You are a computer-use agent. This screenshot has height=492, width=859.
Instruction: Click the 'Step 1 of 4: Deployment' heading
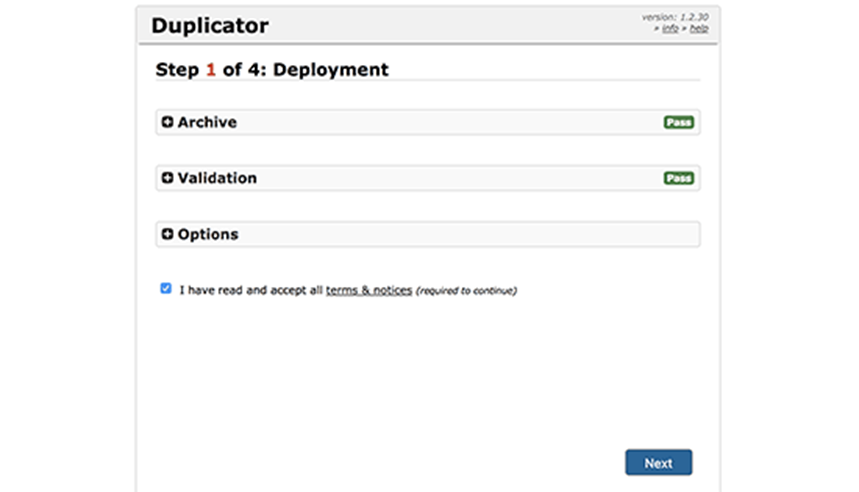272,70
